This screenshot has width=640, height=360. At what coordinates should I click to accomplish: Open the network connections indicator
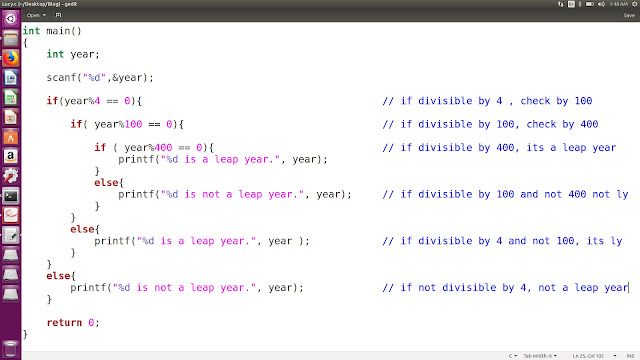tap(560, 4)
